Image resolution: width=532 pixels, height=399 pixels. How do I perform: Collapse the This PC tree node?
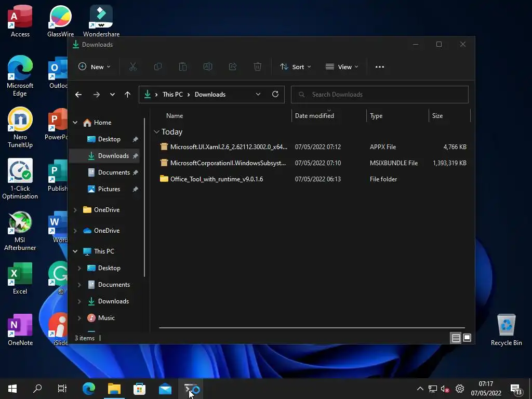75,251
